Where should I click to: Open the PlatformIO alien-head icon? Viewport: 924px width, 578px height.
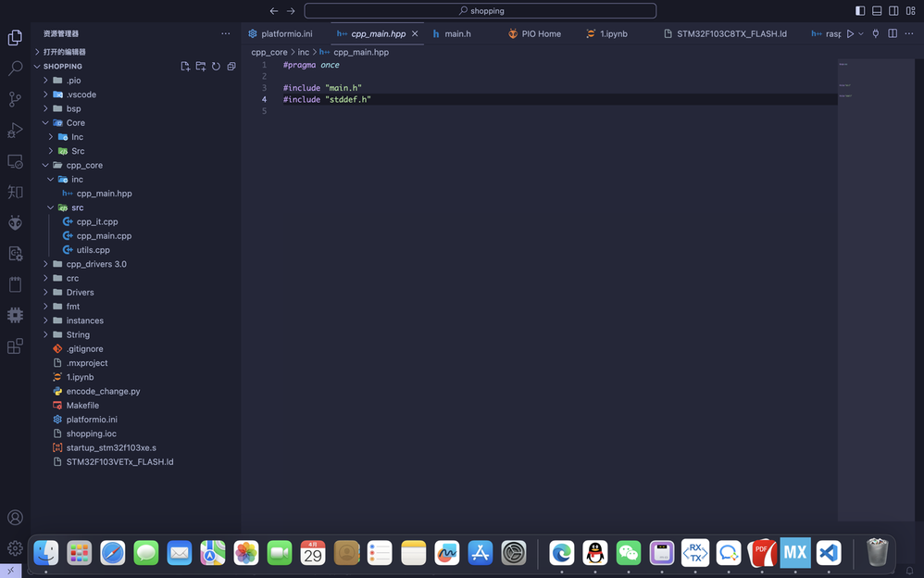coord(15,222)
